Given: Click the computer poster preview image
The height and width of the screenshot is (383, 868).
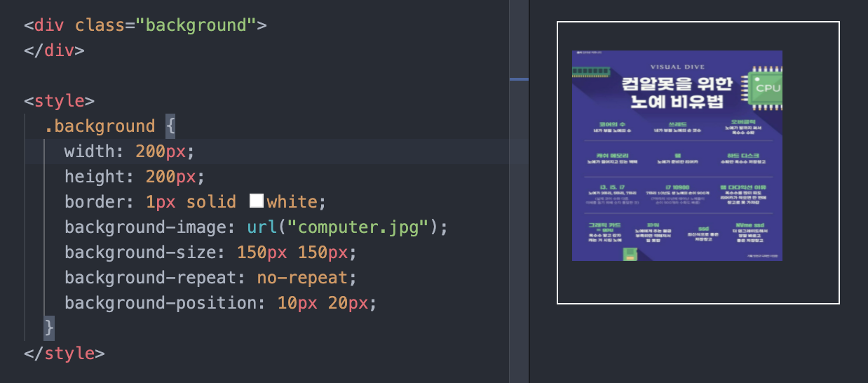Looking at the screenshot, I should tap(677, 156).
